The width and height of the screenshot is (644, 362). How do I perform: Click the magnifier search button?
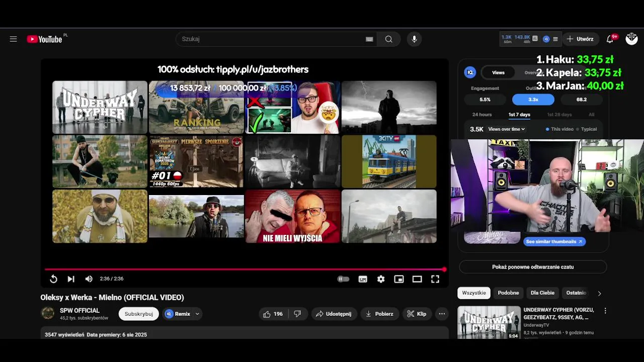tap(389, 39)
